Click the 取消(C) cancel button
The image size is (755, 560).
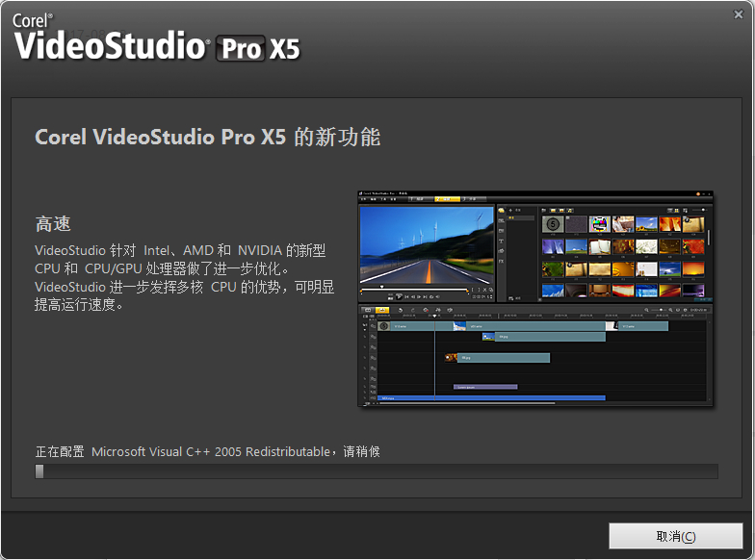pos(676,536)
